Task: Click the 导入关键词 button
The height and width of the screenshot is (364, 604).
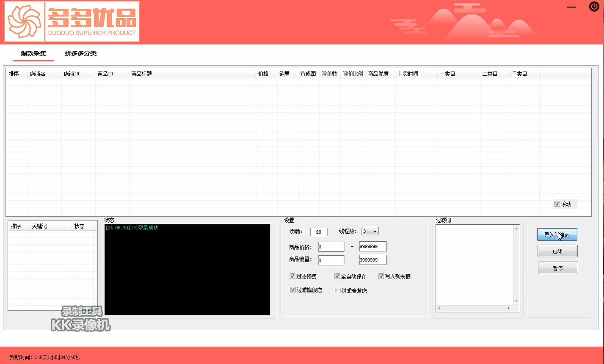Action: 557,234
